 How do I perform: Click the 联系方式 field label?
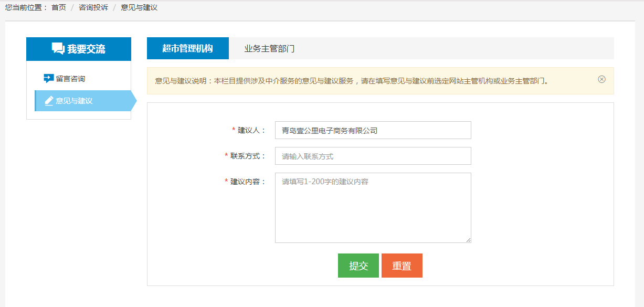pyautogui.click(x=248, y=156)
